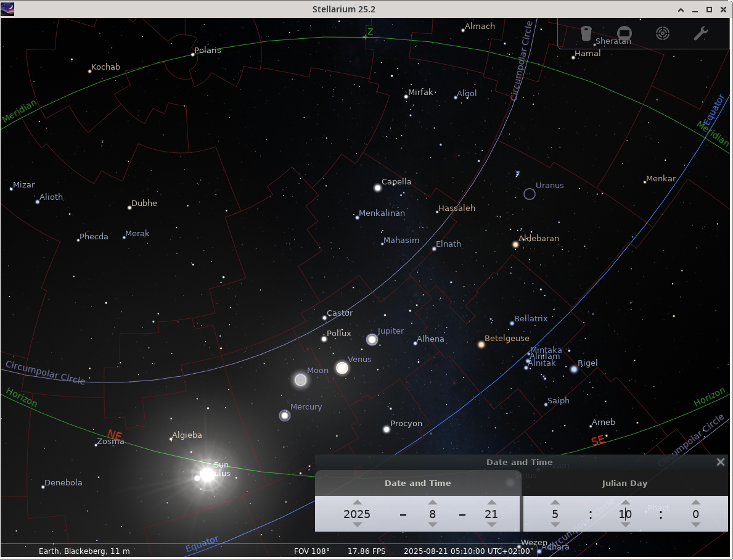Click the minutes field showing 10
Viewport: 733px width, 560px height.
click(626, 514)
